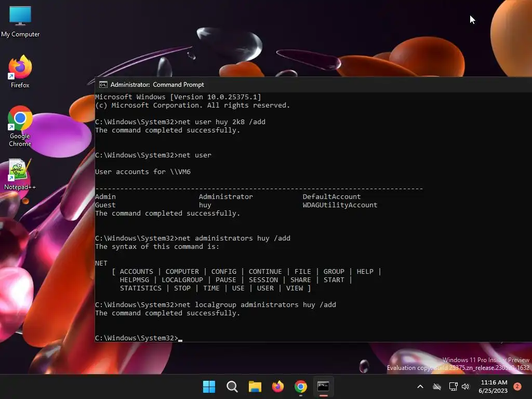Open File Explorer from the taskbar
The height and width of the screenshot is (399, 532).
tap(255, 387)
